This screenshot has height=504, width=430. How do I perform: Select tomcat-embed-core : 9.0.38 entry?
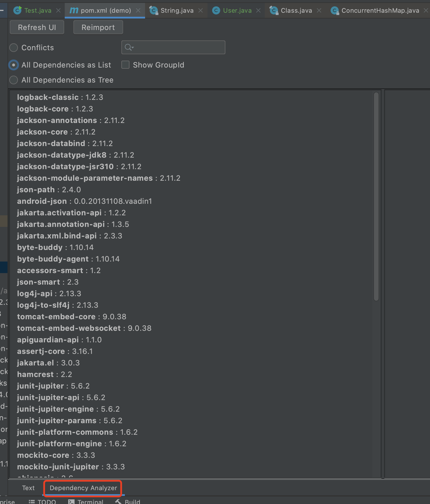click(x=72, y=317)
